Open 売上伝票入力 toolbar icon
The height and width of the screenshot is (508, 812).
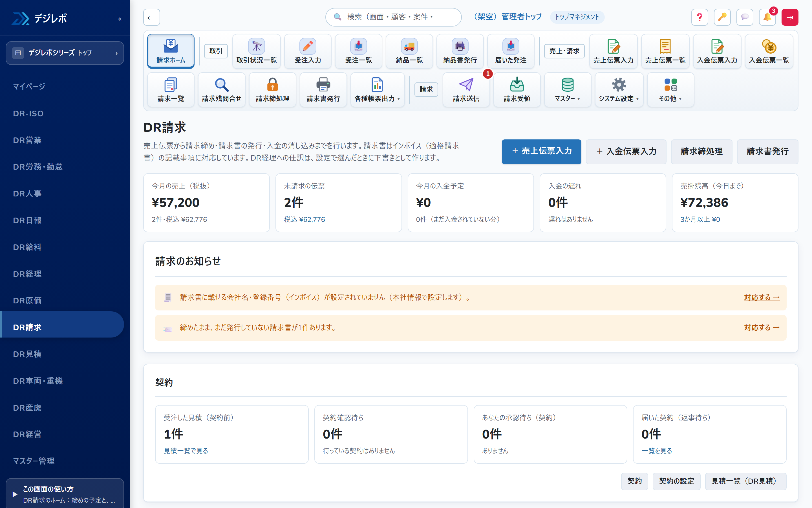(613, 51)
